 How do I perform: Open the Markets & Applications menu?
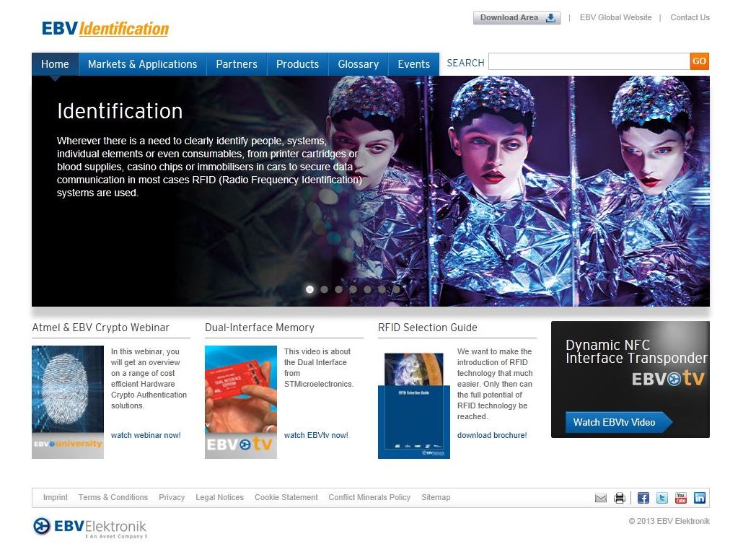tap(143, 64)
